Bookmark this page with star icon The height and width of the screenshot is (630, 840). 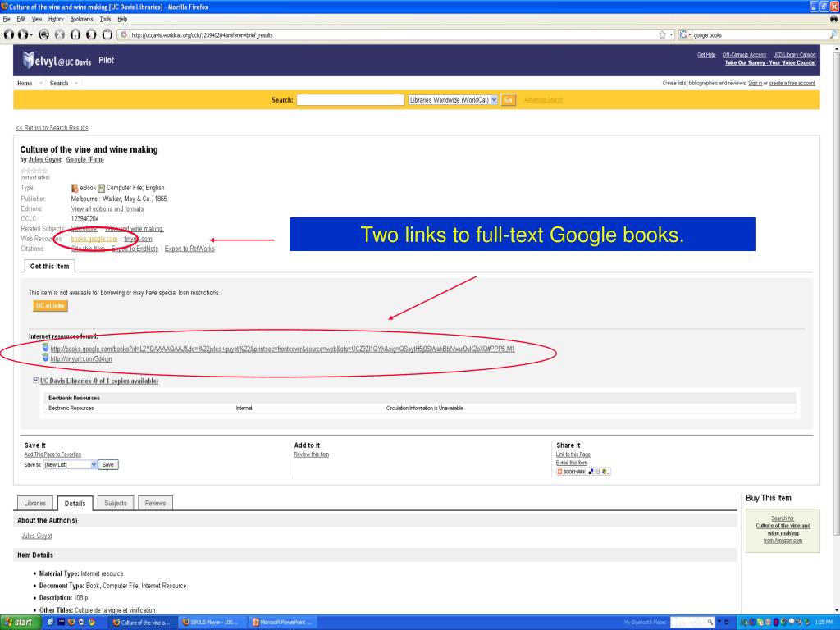pyautogui.click(x=662, y=34)
